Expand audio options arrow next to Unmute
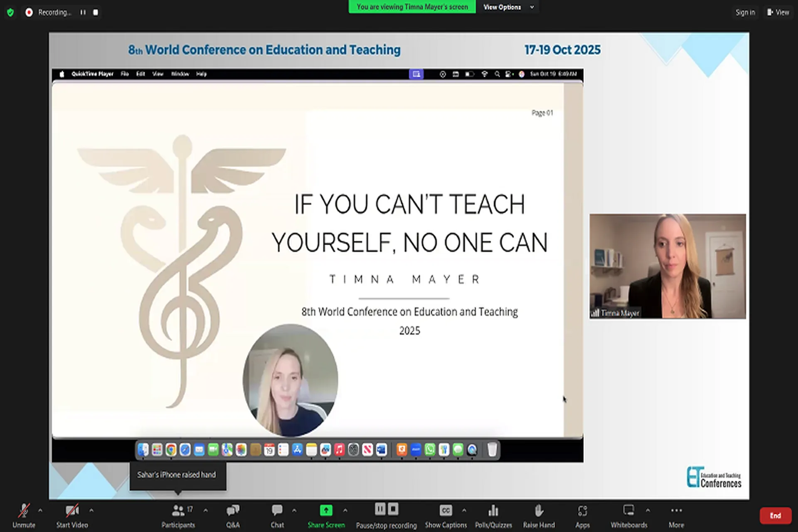 point(40,510)
